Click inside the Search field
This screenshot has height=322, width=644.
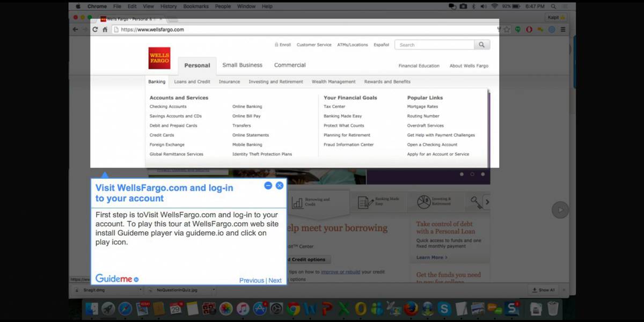pyautogui.click(x=435, y=45)
